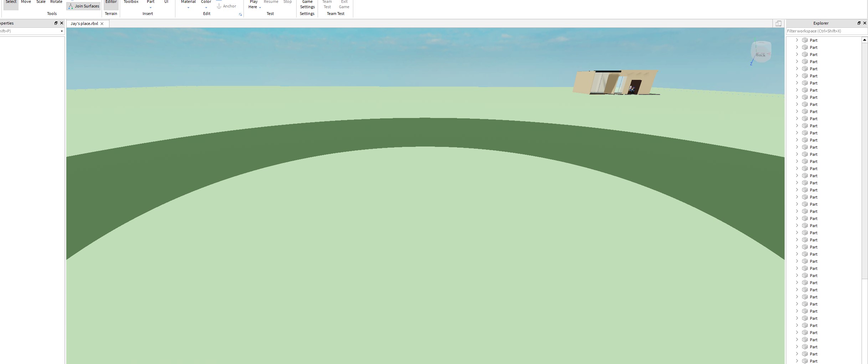Focus the Filter workspace search box
The width and height of the screenshot is (868, 364).
pos(827,31)
